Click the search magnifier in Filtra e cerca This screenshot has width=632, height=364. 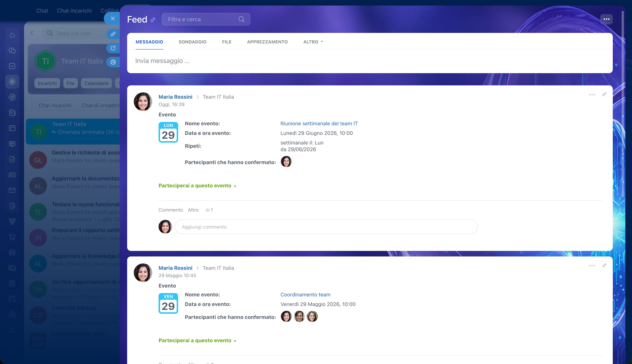[x=241, y=19]
